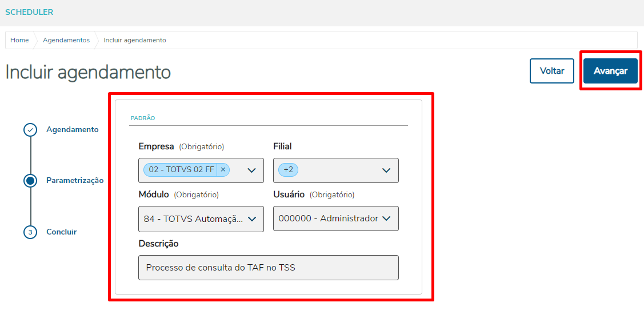
Task: Click the SCHEDULER header title
Action: [29, 13]
